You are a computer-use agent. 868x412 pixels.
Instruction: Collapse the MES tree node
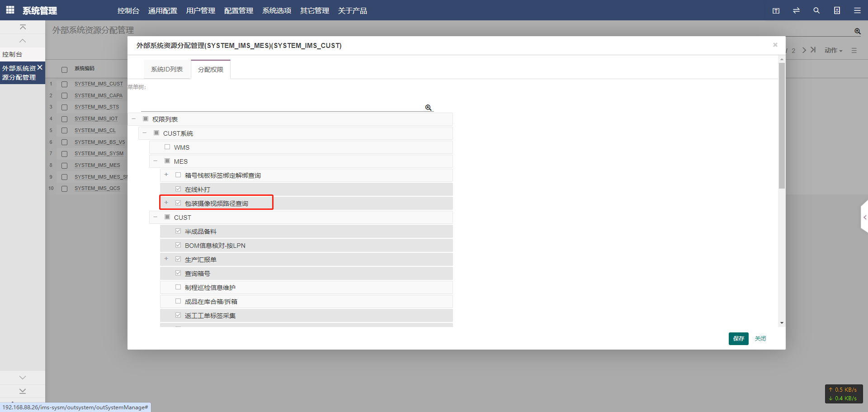pyautogui.click(x=156, y=161)
